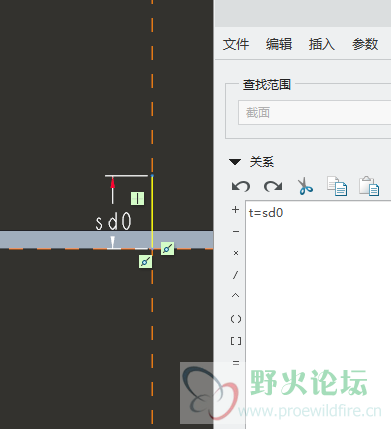Screen dimensions: 391x429
Task: Insert the divide slash operator
Action: point(235,275)
